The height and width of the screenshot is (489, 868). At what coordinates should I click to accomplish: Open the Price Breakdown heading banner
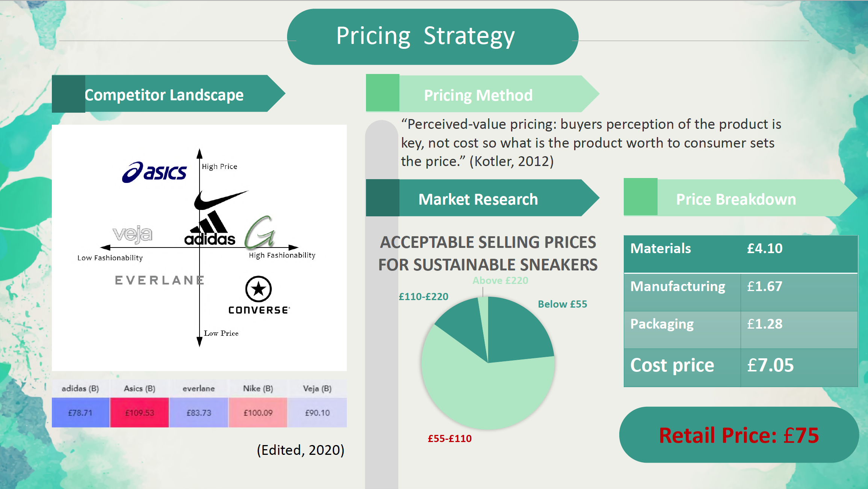pos(740,197)
